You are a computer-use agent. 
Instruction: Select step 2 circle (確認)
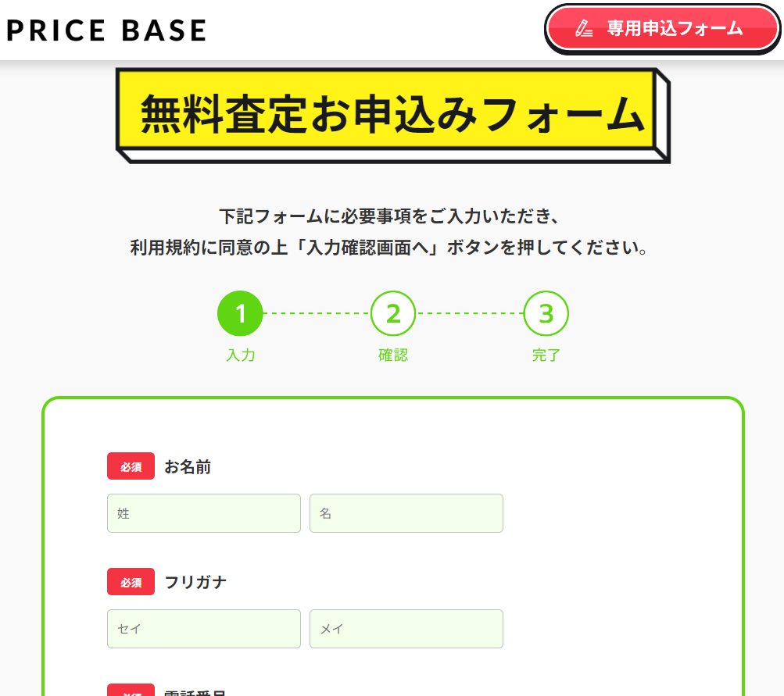[393, 313]
